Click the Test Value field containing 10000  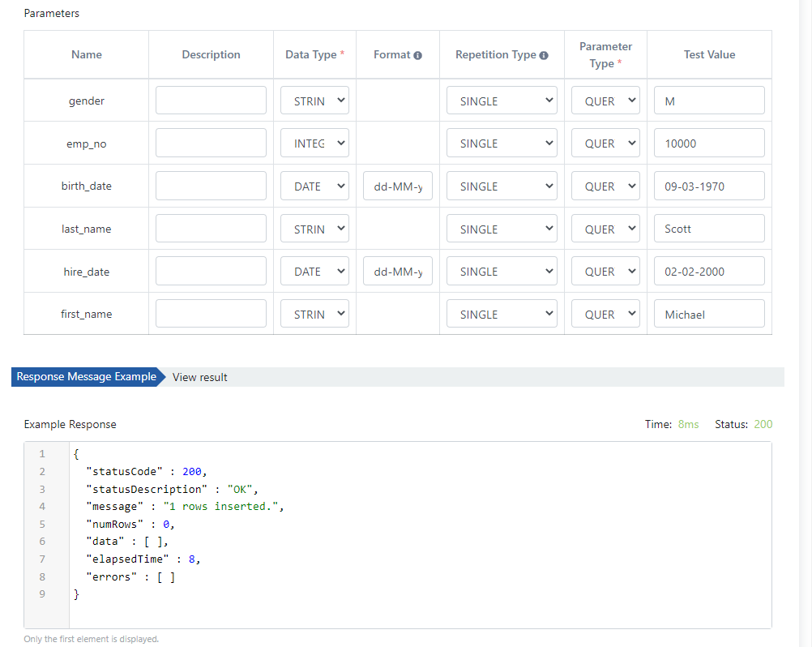tap(709, 143)
